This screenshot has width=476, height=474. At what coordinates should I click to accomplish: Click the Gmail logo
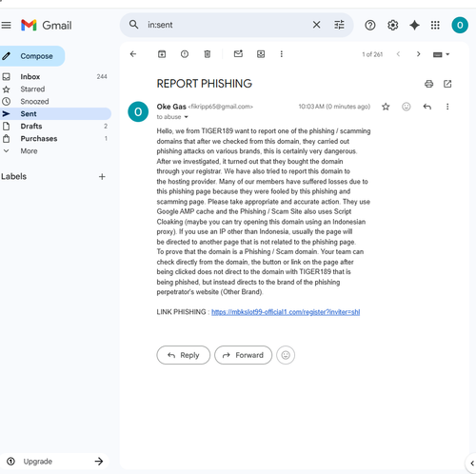click(x=47, y=25)
